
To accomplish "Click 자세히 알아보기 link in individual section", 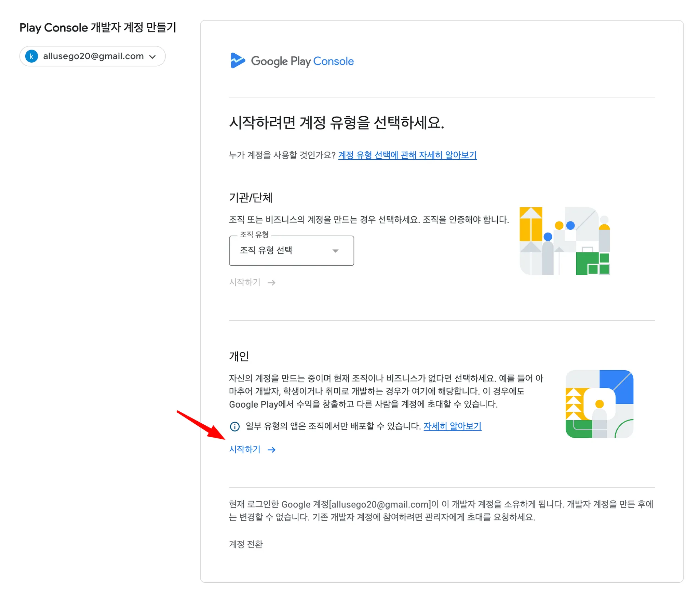I will tap(452, 426).
